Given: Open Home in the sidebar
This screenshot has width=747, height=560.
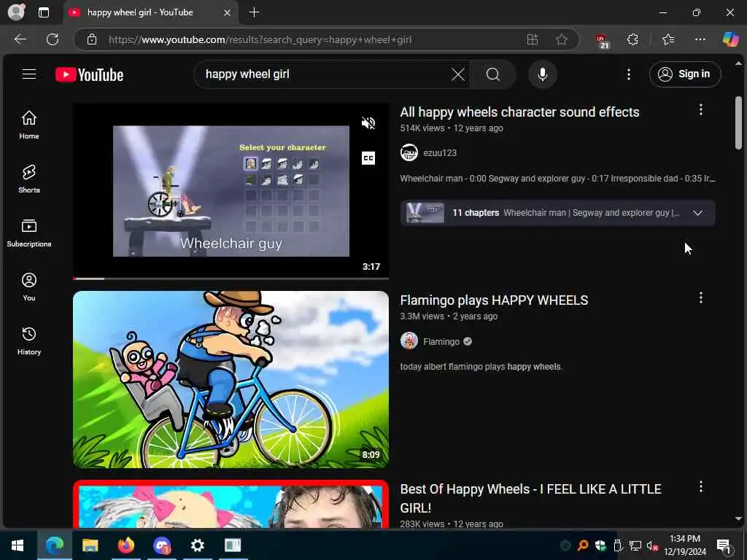Looking at the screenshot, I should click(x=29, y=125).
